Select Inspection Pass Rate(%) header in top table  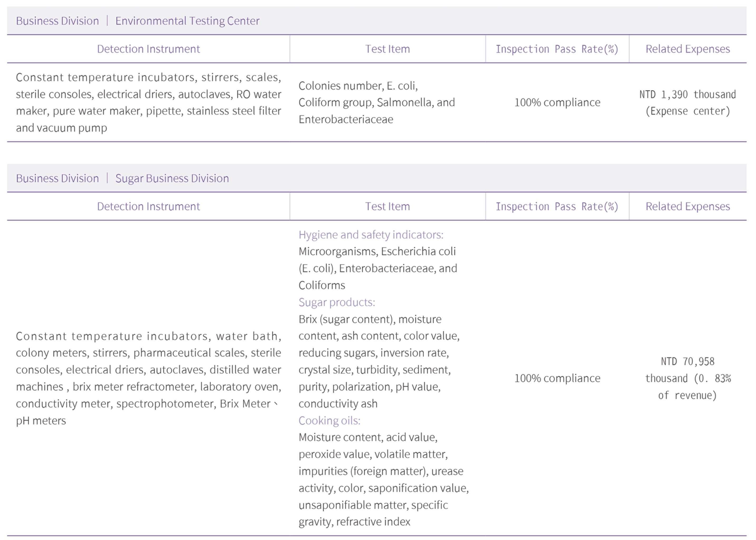(557, 49)
